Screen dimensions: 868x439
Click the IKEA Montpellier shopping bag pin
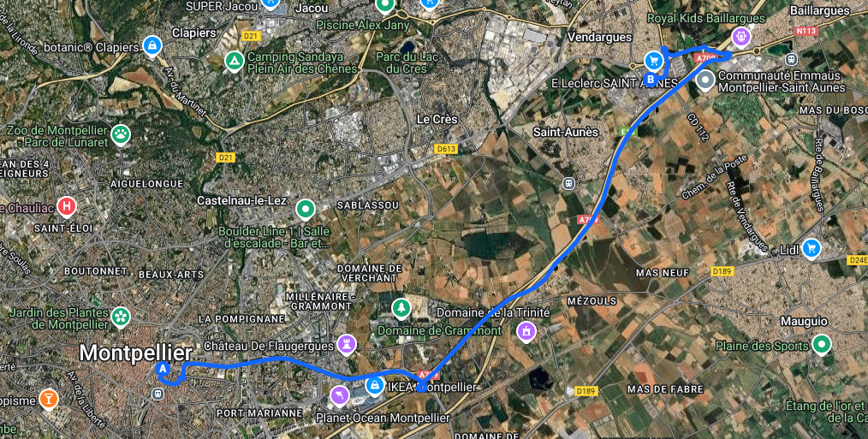pos(375,385)
